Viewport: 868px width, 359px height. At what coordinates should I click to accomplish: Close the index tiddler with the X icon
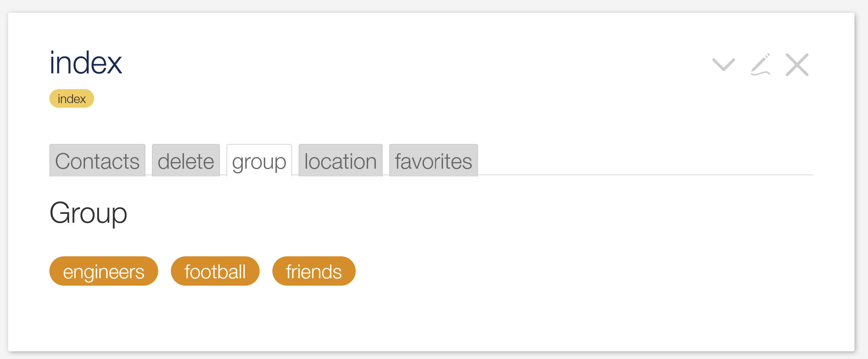coord(797,64)
